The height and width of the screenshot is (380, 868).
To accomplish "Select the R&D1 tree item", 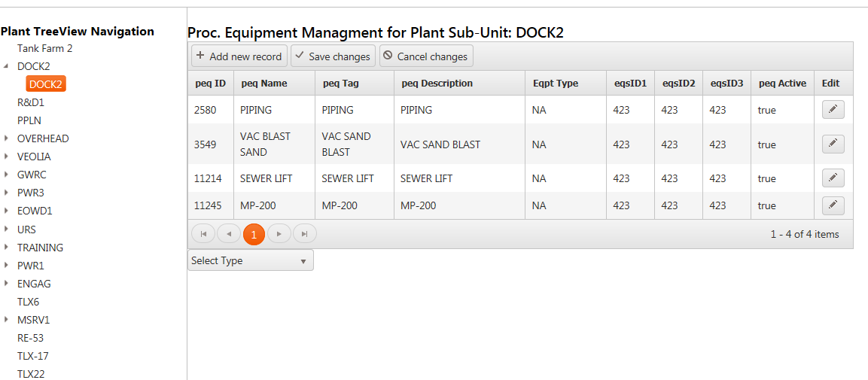I will point(31,102).
